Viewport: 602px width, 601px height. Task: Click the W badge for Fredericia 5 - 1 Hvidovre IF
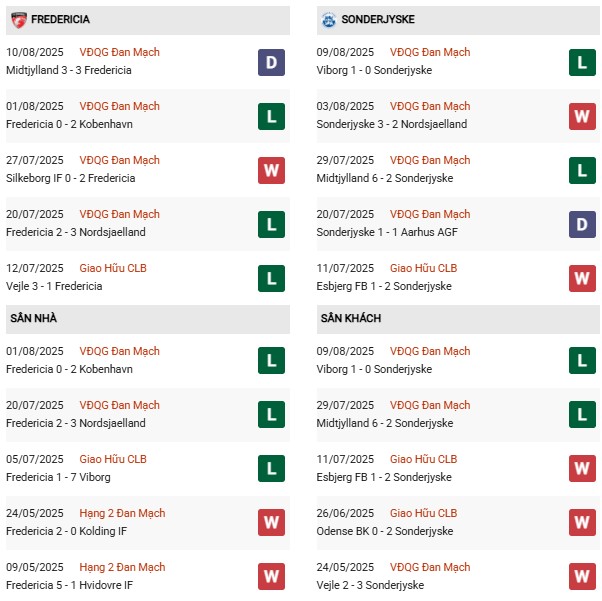tap(271, 577)
